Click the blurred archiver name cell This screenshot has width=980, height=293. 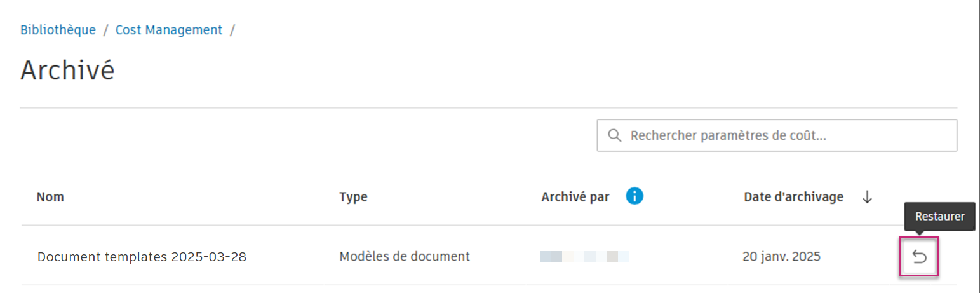click(584, 257)
